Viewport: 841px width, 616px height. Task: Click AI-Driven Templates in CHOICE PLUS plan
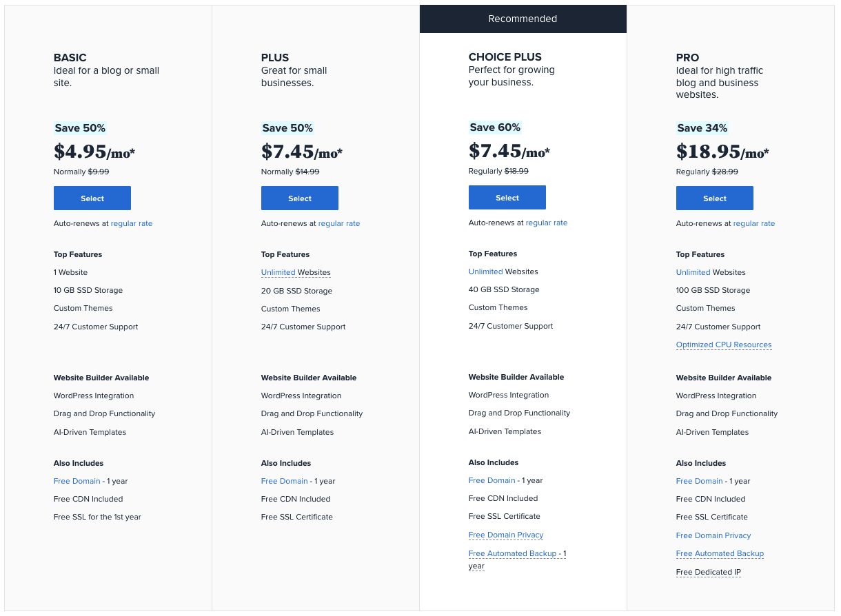(x=505, y=432)
